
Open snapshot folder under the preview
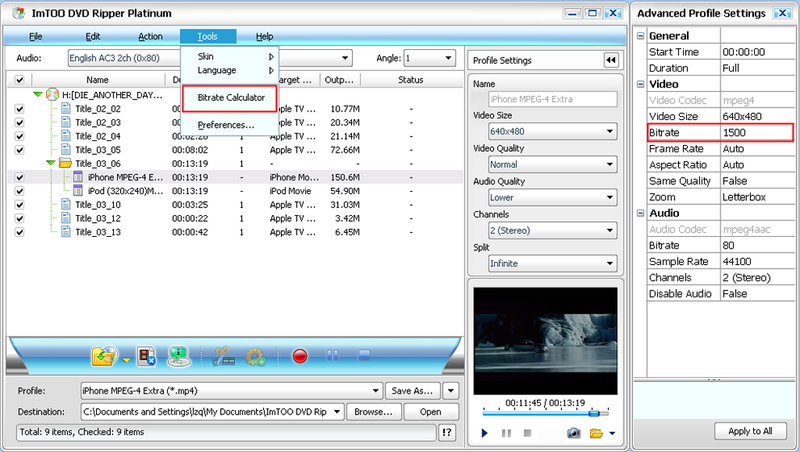596,433
